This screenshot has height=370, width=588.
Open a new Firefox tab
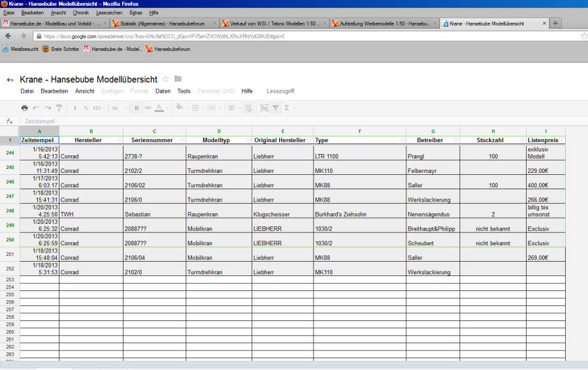(555, 23)
